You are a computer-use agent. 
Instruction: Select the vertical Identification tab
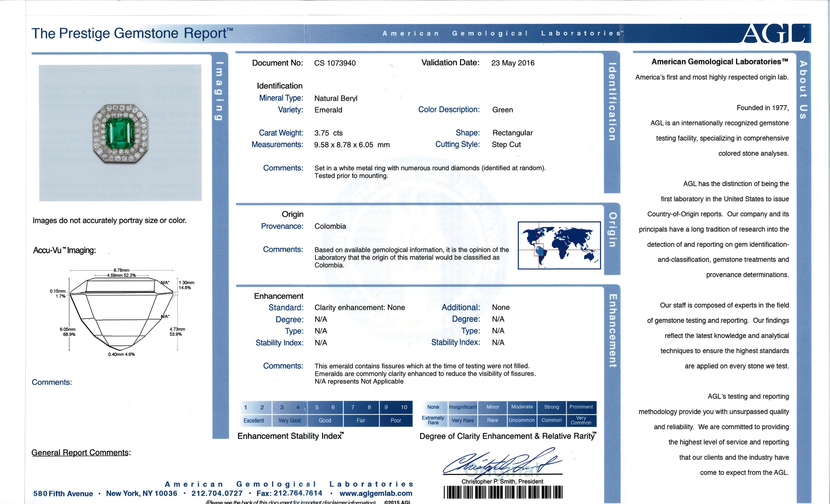612,101
